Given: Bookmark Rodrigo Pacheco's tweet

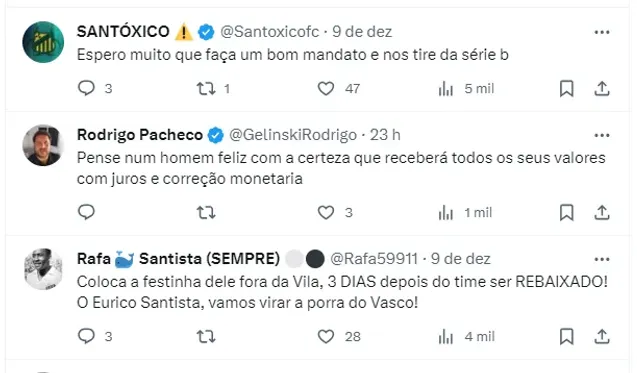Looking at the screenshot, I should (x=566, y=213).
